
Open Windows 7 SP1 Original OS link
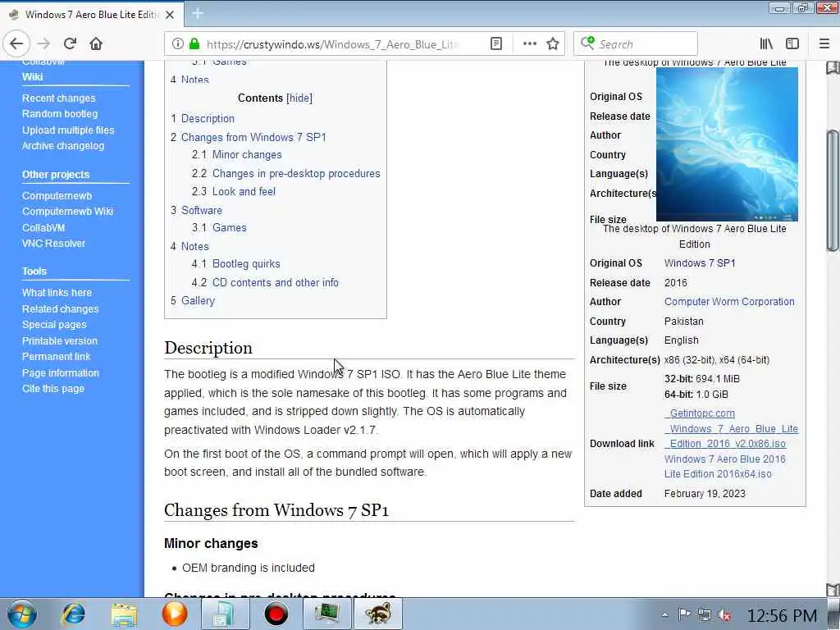[x=700, y=263]
